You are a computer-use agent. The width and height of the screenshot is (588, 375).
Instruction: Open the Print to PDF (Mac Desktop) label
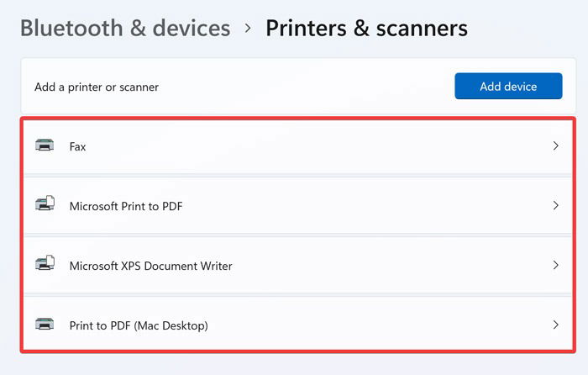pyautogui.click(x=139, y=325)
